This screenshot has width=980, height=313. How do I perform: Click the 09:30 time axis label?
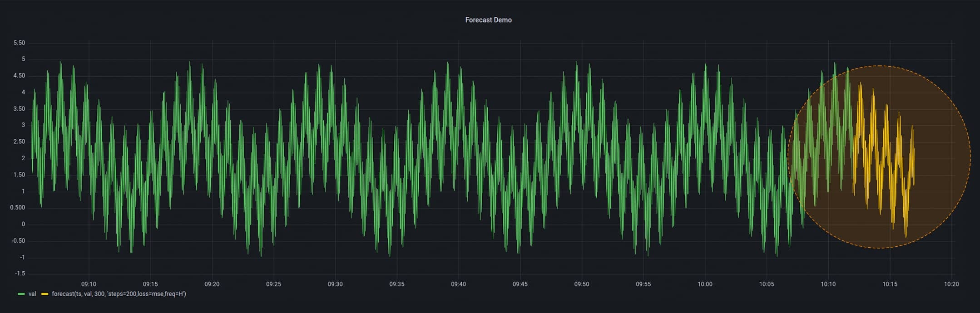pos(335,284)
